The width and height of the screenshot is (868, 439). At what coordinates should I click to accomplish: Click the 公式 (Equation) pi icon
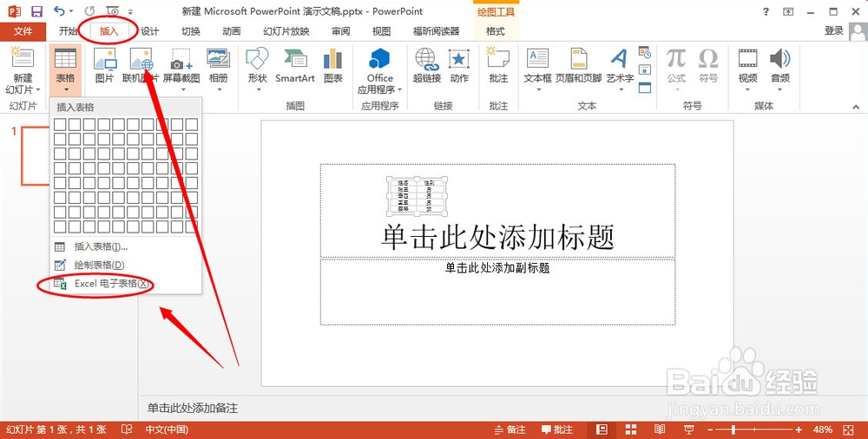676,58
